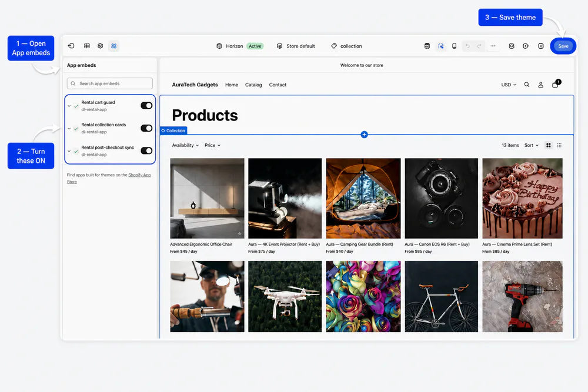Image resolution: width=588 pixels, height=392 pixels.
Task: Click the green check beside Rental cart guard
Action: coord(76,106)
